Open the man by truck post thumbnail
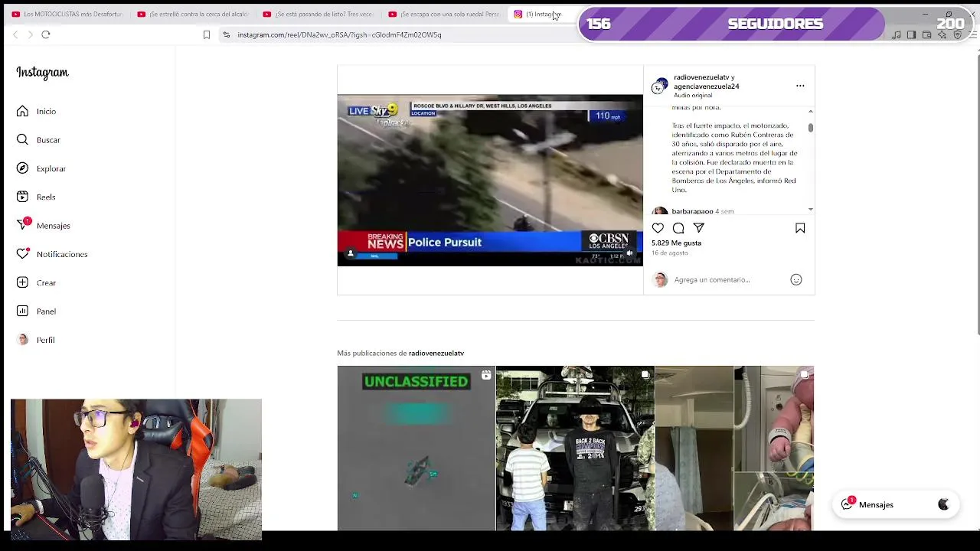This screenshot has height=551, width=980. (x=575, y=448)
